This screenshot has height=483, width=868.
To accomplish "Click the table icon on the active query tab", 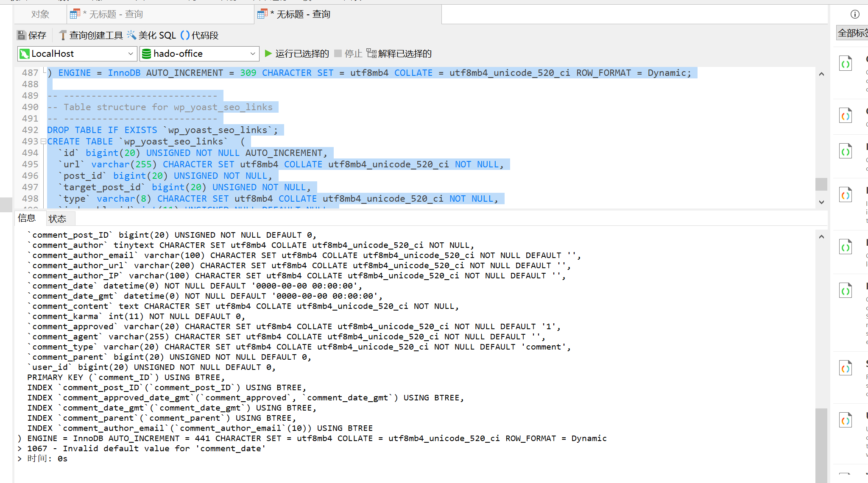I will pyautogui.click(x=262, y=14).
